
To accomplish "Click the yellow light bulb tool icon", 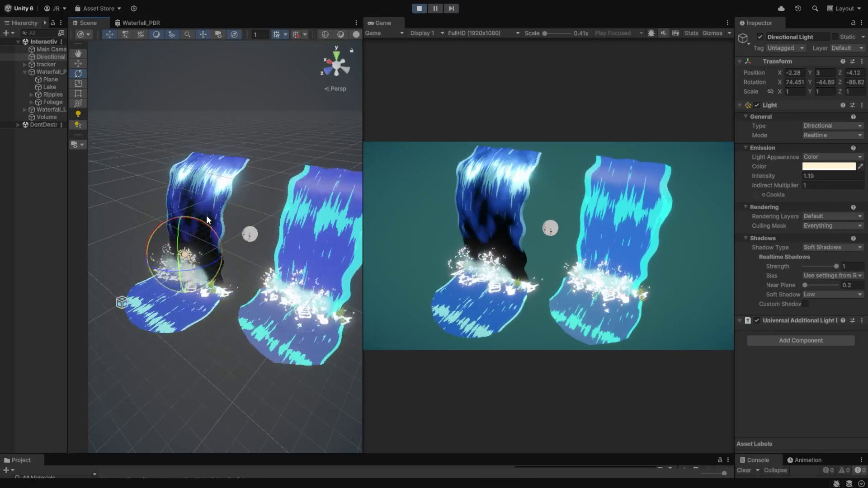I will click(78, 114).
